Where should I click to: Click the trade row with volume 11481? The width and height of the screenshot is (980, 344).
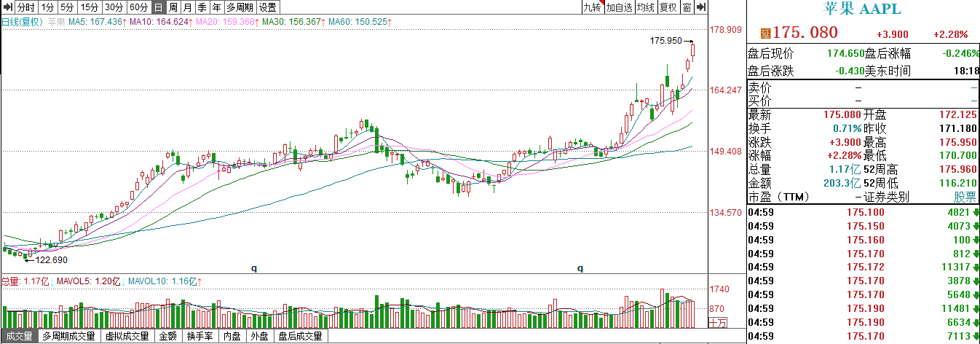(x=864, y=309)
